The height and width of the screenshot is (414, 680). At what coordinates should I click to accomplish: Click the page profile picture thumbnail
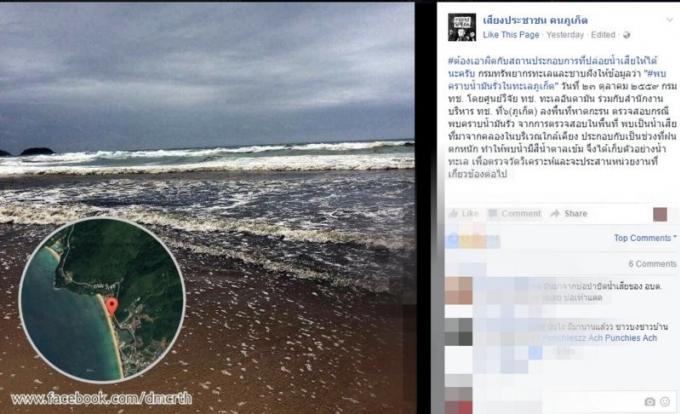tap(462, 27)
